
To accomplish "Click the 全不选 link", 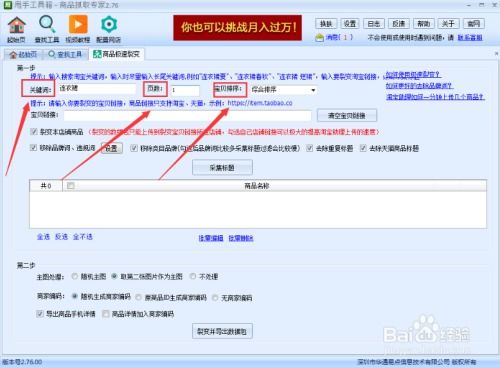I will pos(83,237).
